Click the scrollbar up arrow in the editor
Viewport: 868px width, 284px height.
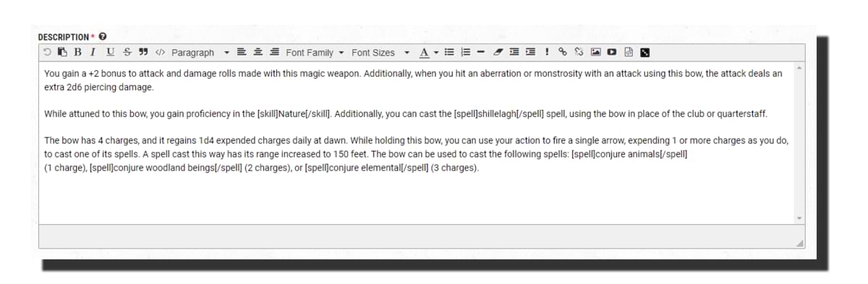[799, 68]
